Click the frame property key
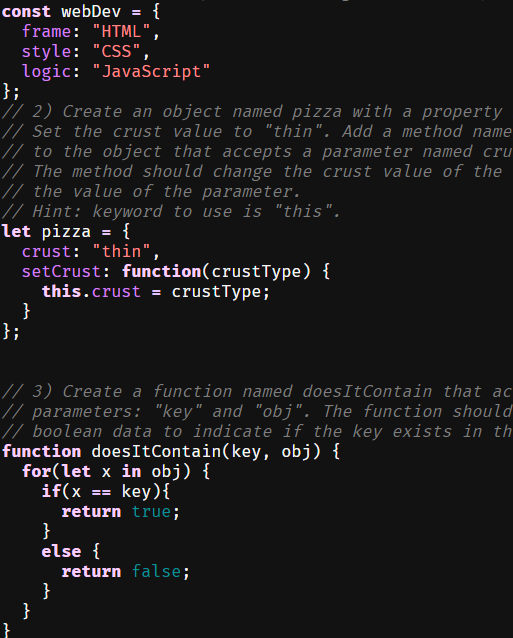513x638 pixels. pos(46,31)
